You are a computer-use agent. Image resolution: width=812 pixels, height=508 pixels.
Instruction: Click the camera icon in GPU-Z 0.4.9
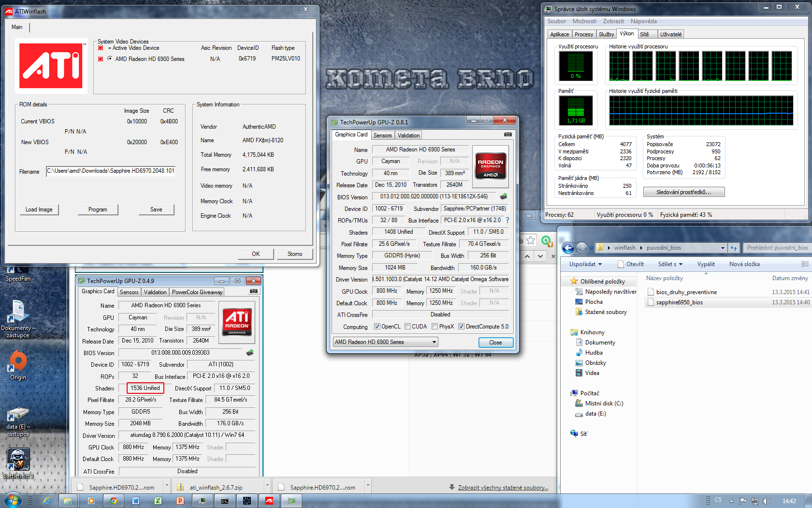pyautogui.click(x=254, y=291)
